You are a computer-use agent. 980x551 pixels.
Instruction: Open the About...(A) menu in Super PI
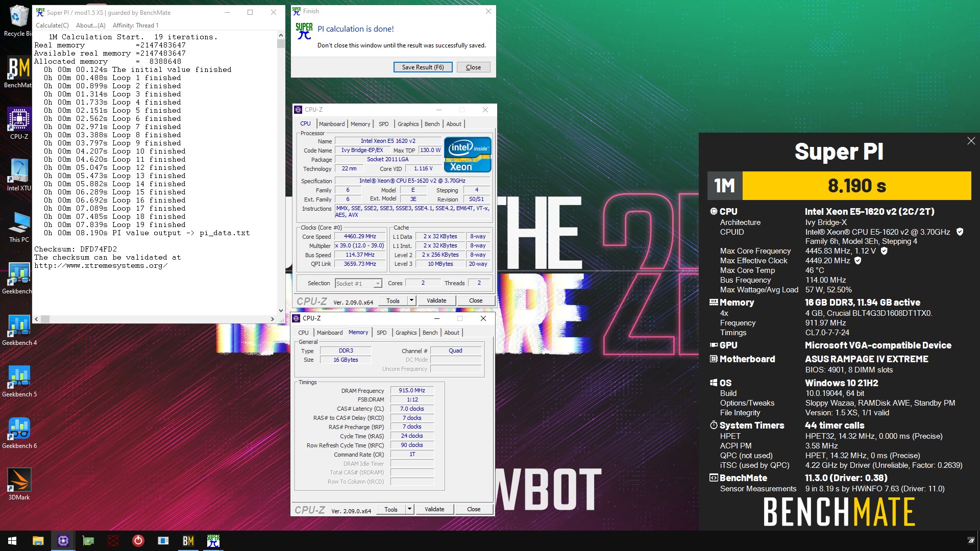90,26
